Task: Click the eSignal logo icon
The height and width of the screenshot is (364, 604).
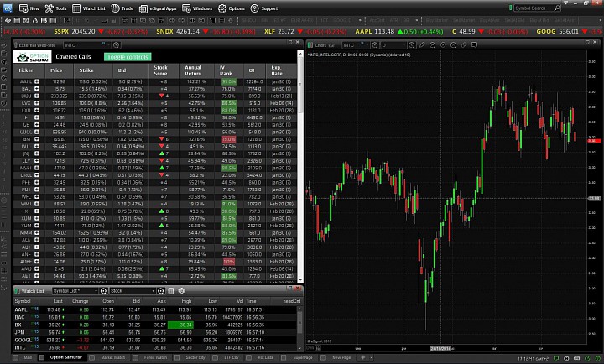Action: point(7,8)
